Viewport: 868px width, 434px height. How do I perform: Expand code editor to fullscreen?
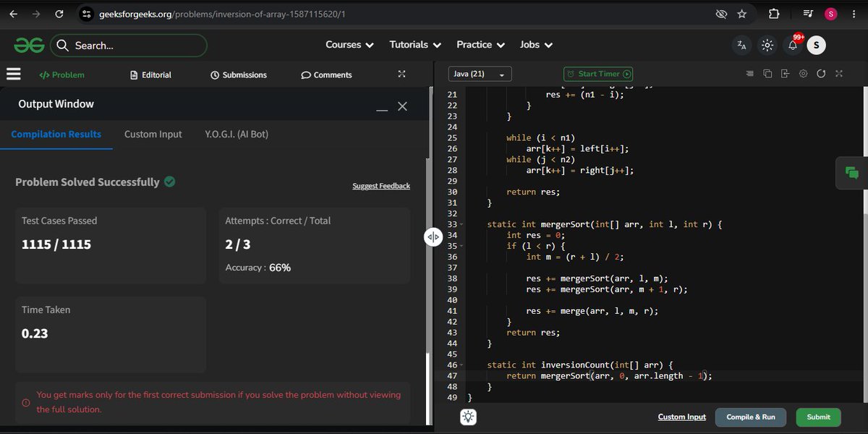(839, 74)
